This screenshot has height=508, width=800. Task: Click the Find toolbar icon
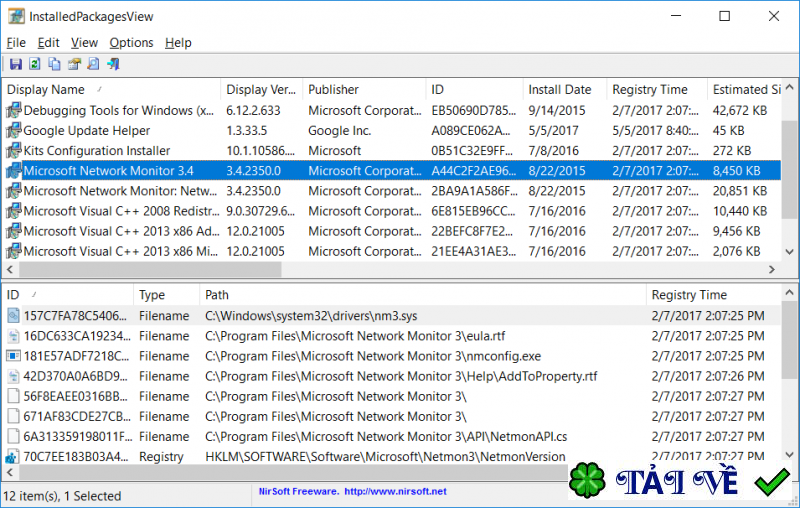[x=93, y=65]
